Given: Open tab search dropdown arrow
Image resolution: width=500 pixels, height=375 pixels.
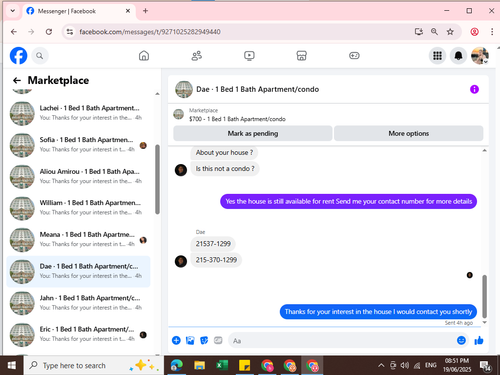Looking at the screenshot, I should pyautogui.click(x=13, y=11).
